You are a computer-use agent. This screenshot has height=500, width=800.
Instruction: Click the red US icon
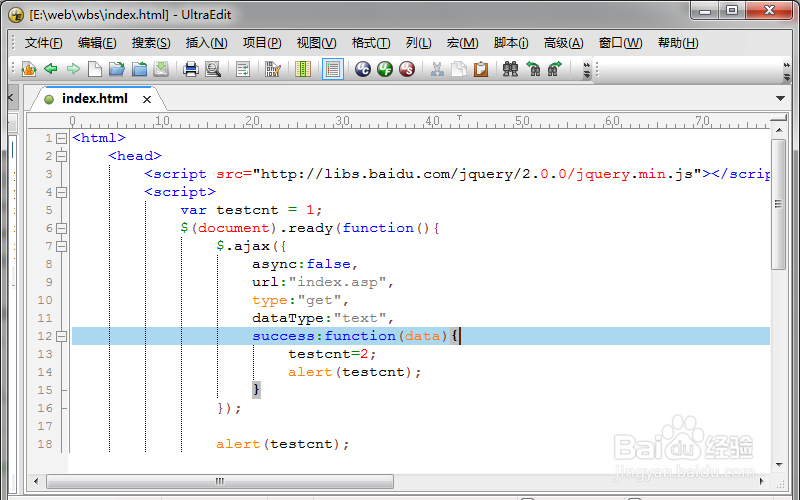click(407, 69)
